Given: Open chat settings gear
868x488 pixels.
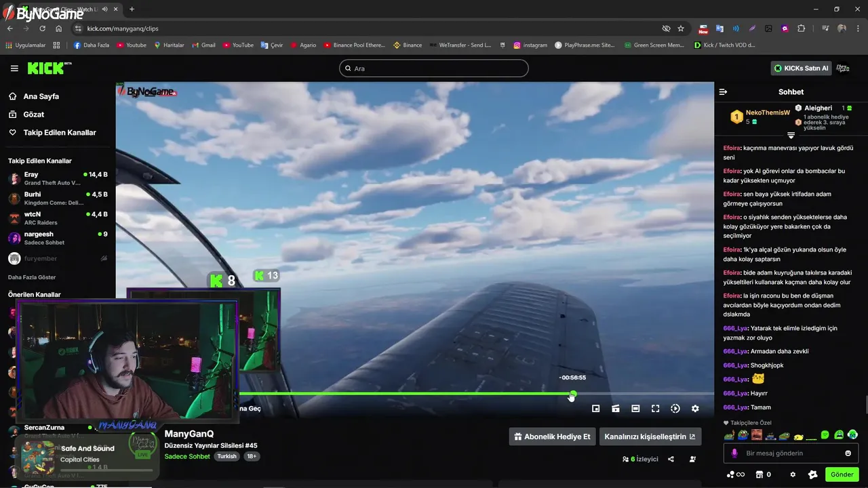Looking at the screenshot, I should pyautogui.click(x=793, y=475).
